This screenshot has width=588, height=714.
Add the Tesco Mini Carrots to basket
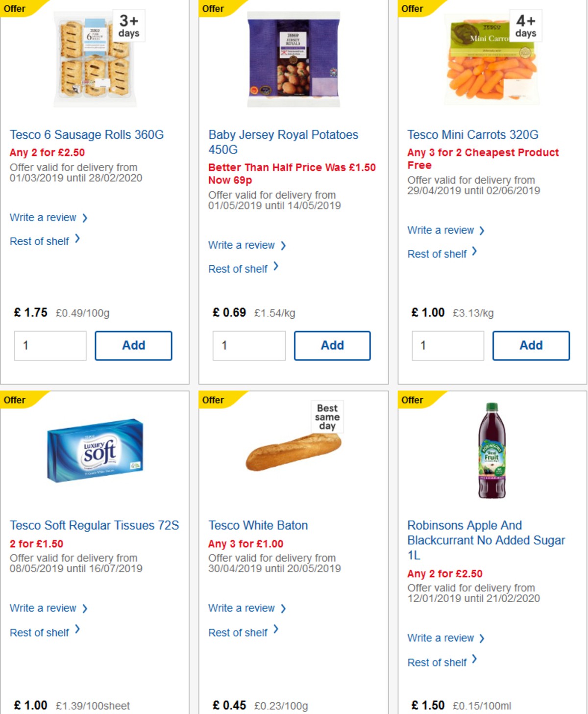coord(530,345)
